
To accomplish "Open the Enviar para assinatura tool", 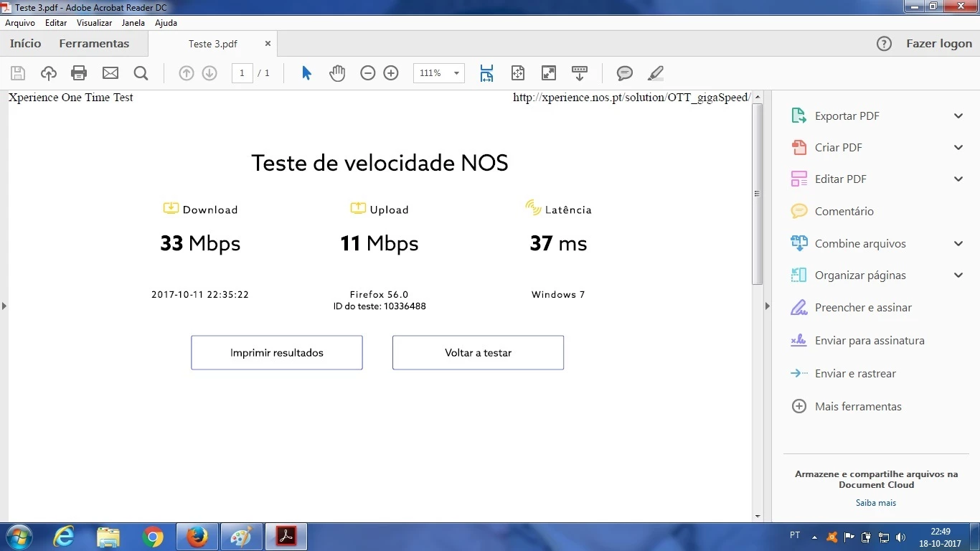I will tap(857, 341).
